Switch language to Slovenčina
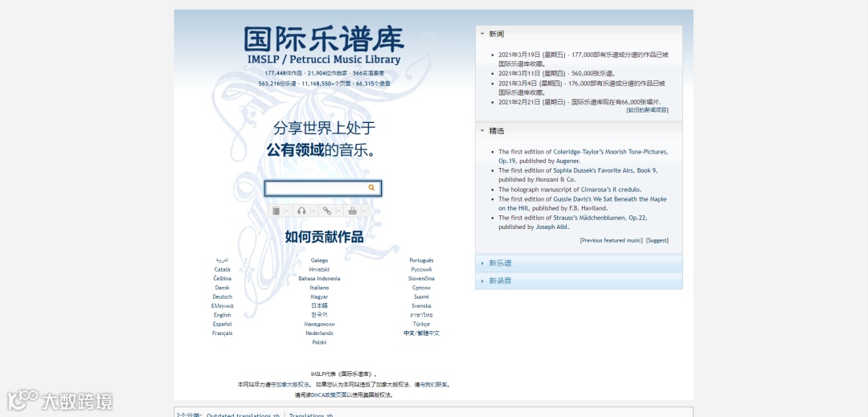 tap(421, 279)
